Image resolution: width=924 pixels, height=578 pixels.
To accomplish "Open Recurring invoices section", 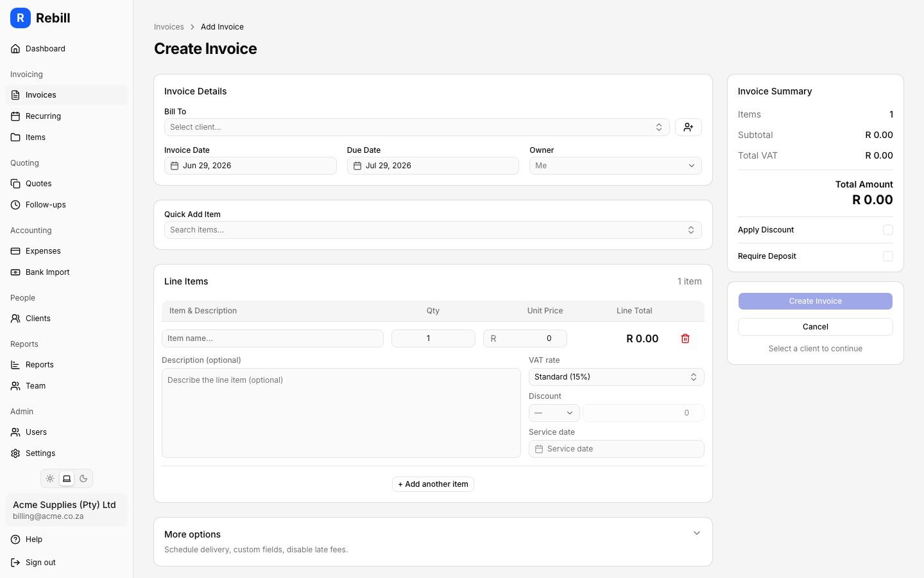I will point(66,116).
